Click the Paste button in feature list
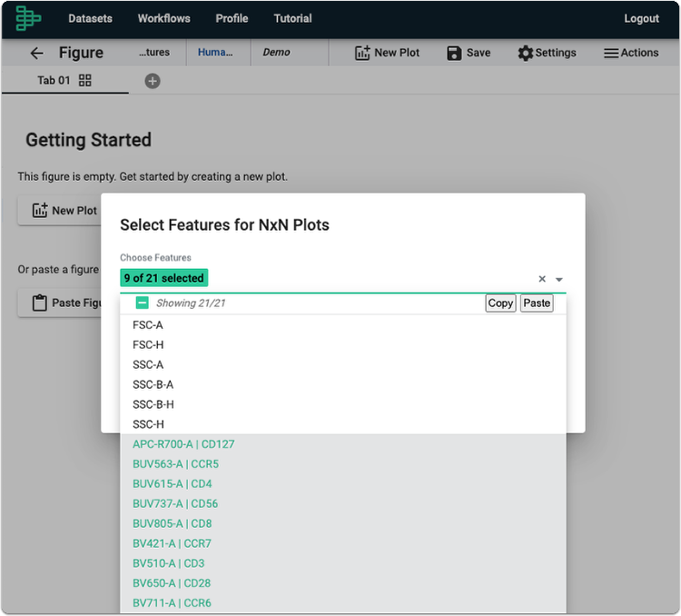This screenshot has height=616, width=681. coord(537,303)
